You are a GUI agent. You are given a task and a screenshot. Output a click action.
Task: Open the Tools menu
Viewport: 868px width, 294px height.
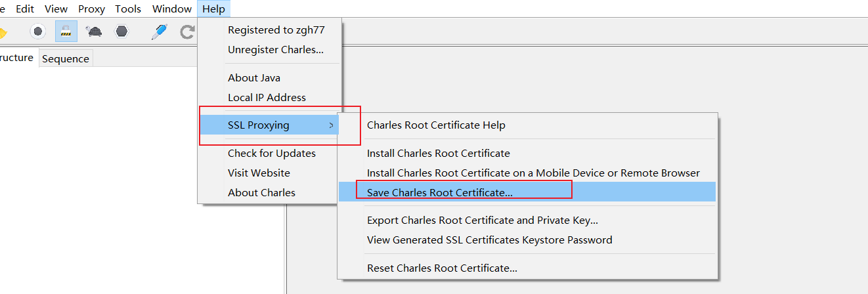(128, 9)
